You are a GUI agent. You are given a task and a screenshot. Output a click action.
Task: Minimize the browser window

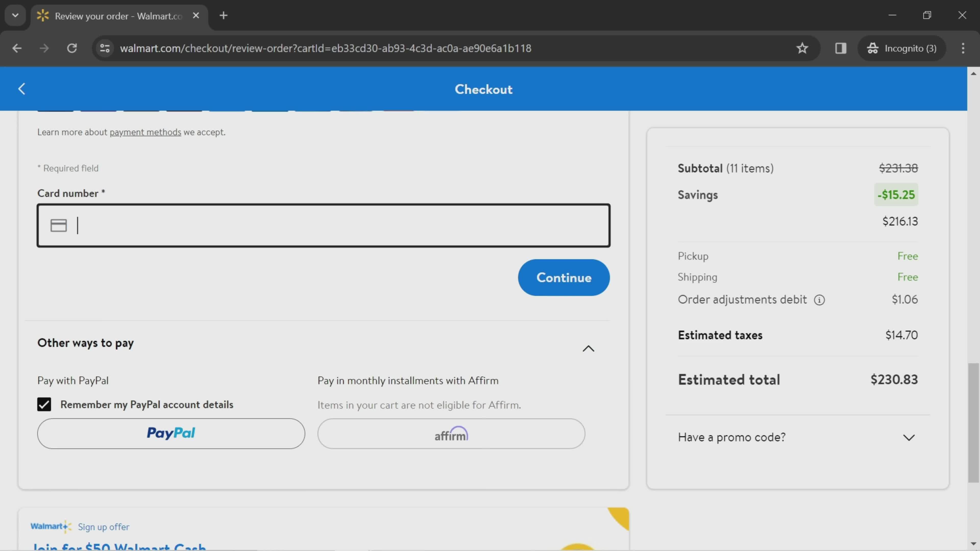point(892,15)
